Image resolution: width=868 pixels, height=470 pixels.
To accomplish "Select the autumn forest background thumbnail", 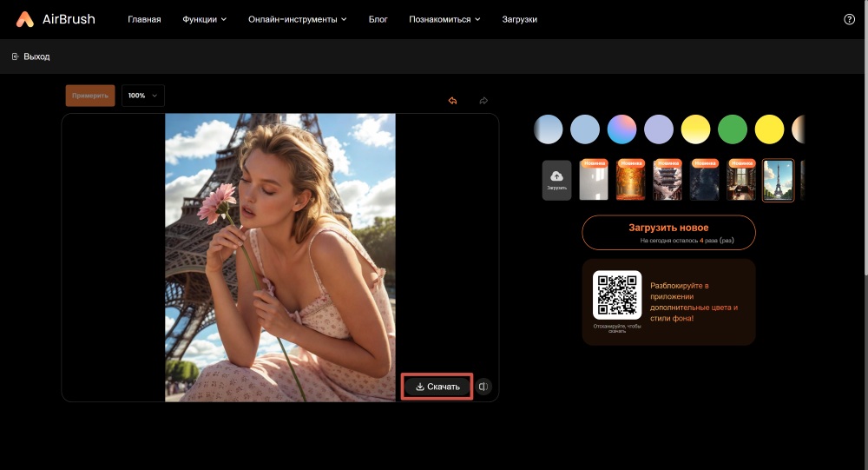I will (630, 180).
